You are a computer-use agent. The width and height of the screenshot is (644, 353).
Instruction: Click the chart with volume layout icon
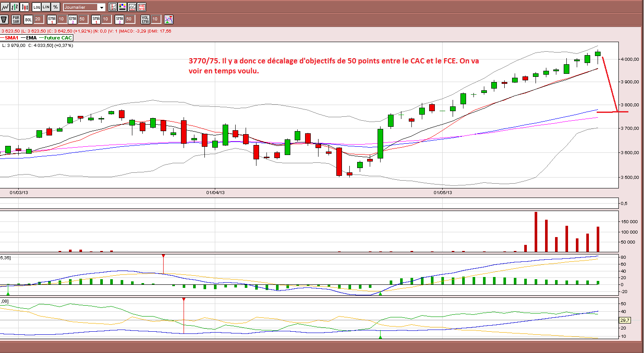pos(132,7)
